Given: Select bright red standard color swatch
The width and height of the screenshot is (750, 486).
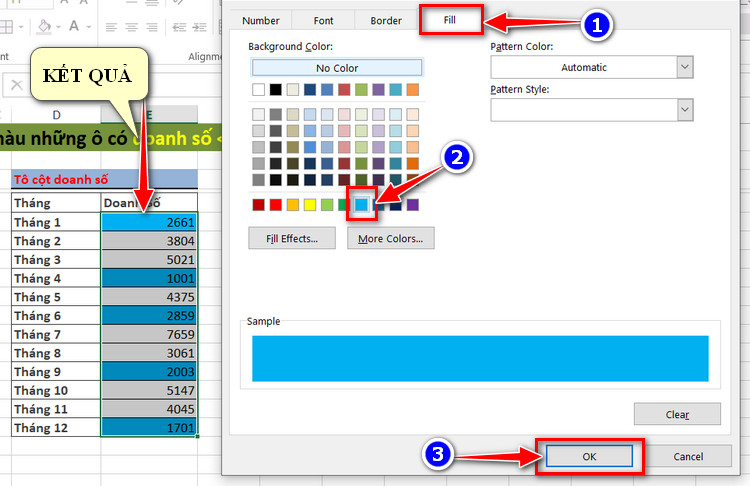Looking at the screenshot, I should tap(276, 205).
